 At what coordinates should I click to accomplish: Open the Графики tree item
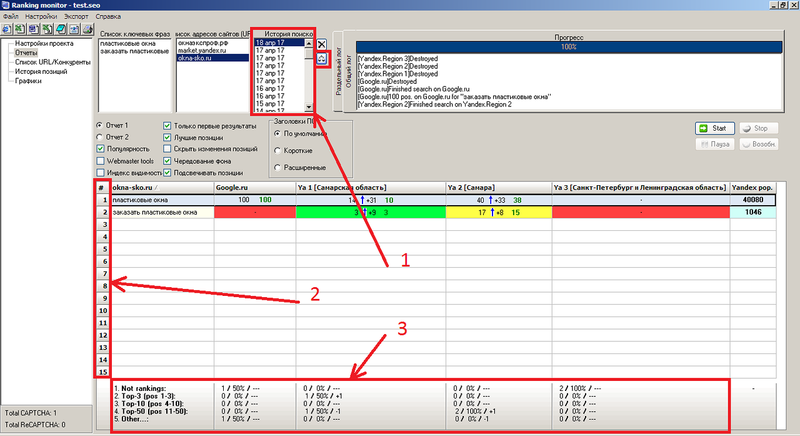28,79
